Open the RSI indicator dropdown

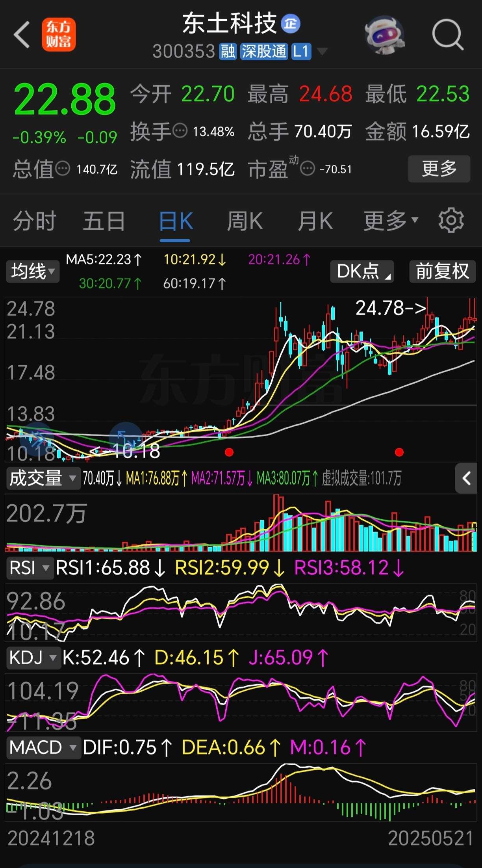(30, 568)
